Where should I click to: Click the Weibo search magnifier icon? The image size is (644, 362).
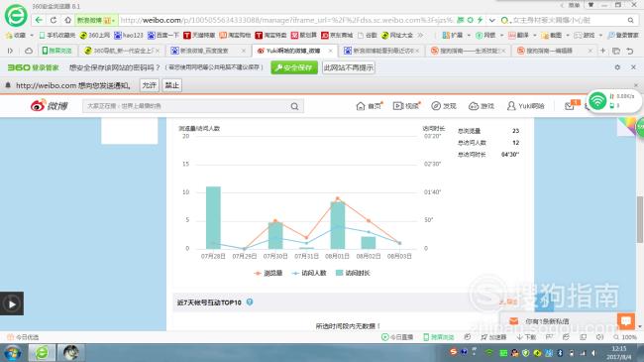[x=294, y=106]
